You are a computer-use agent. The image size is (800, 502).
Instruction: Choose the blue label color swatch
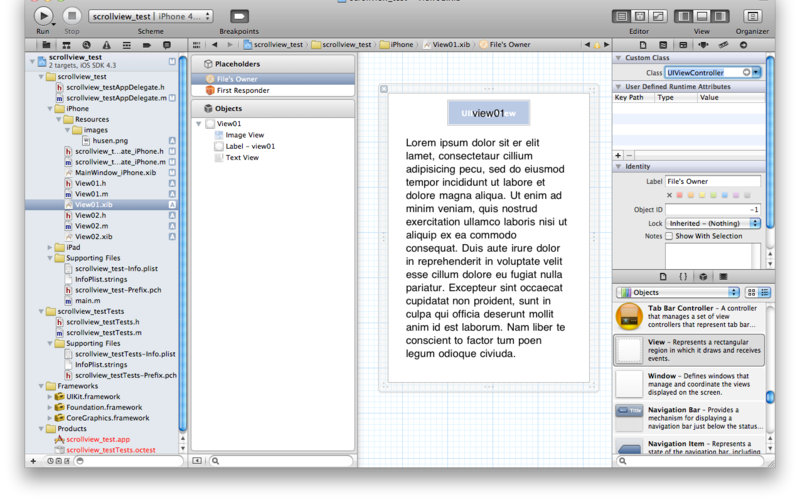point(724,195)
